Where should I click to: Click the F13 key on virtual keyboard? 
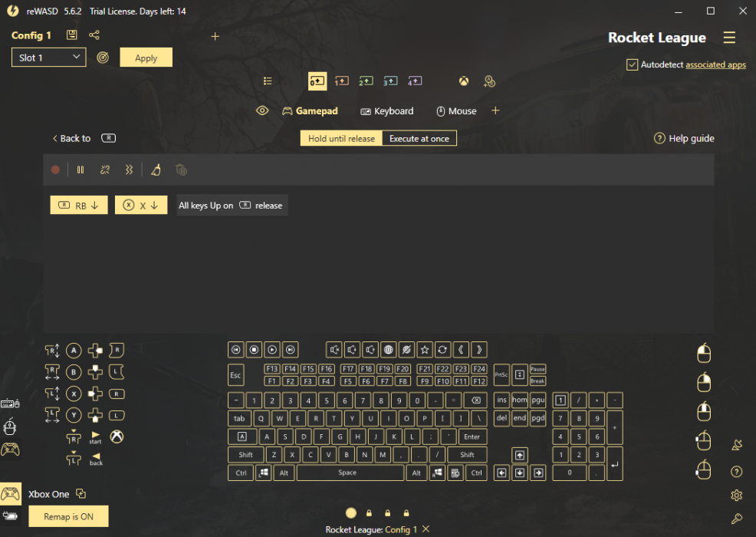272,369
